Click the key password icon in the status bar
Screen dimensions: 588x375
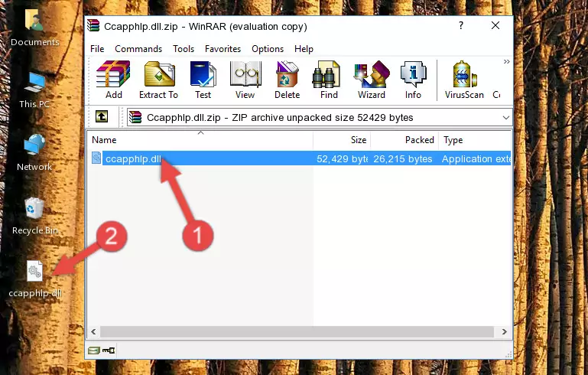click(x=109, y=351)
